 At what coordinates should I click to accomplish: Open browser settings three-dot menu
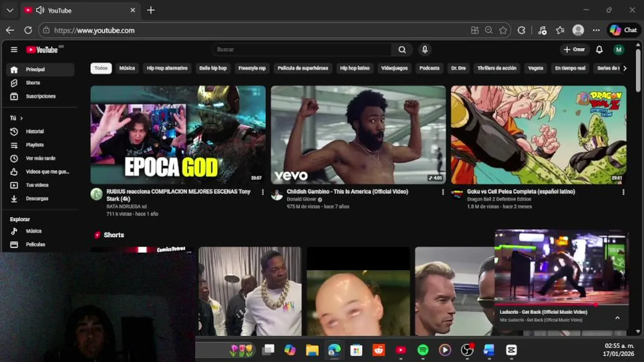596,30
